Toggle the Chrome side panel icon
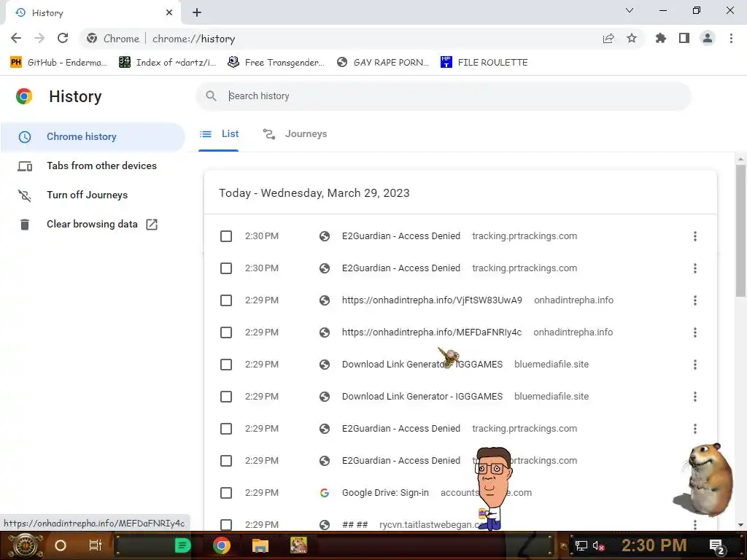Screen dimensions: 747x560 684,39
